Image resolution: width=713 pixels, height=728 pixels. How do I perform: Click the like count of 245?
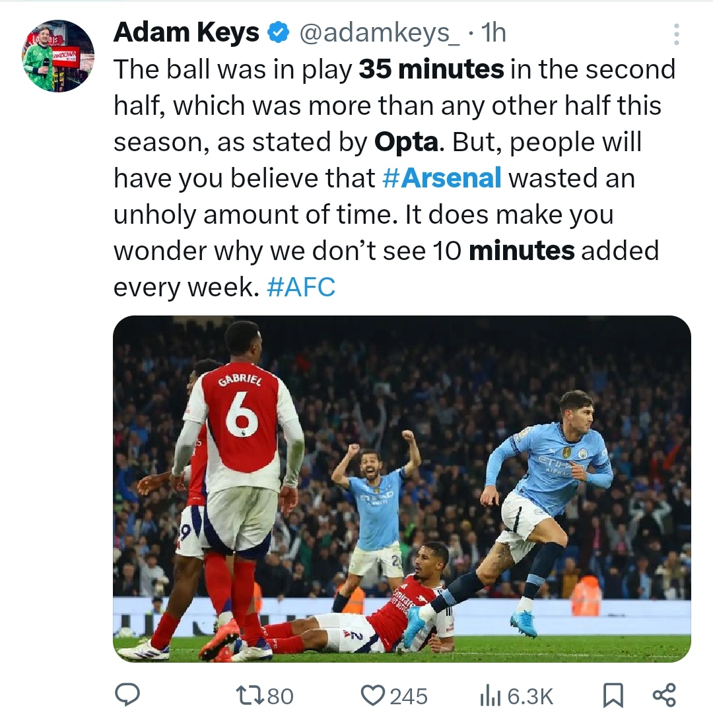pos(407,696)
